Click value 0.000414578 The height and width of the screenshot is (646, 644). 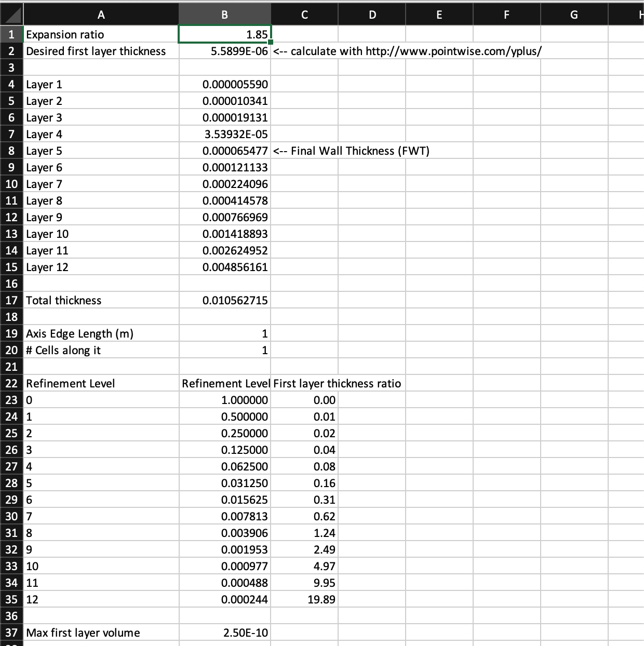click(x=225, y=200)
